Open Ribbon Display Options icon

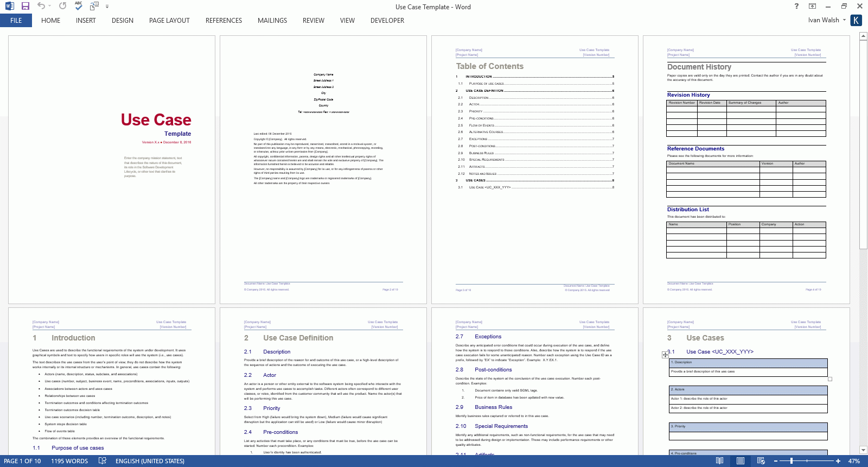pos(812,6)
